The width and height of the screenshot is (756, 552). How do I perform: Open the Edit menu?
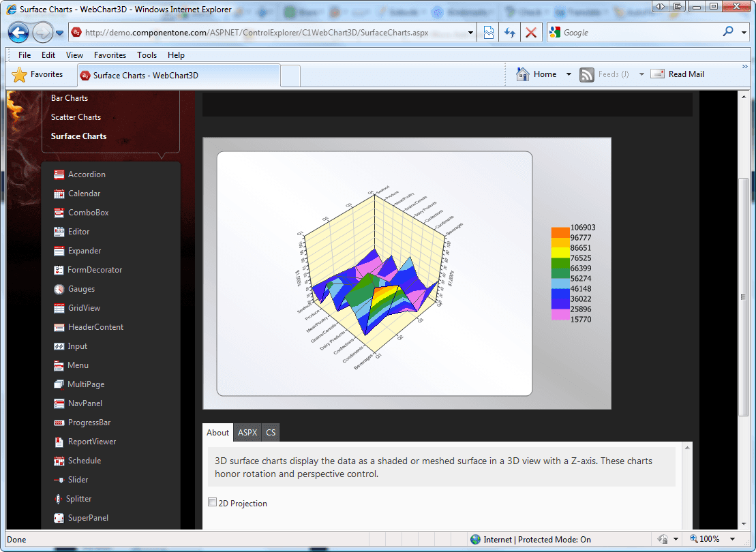[48, 55]
